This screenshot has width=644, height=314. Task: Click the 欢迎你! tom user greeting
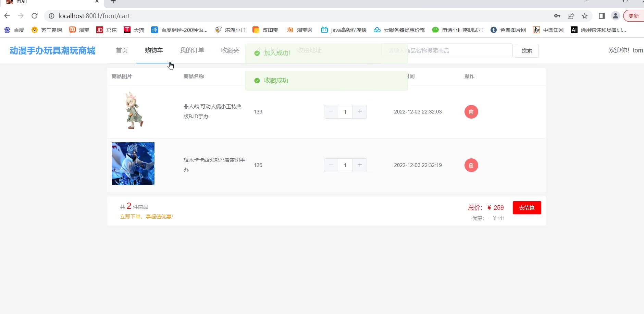(x=626, y=50)
